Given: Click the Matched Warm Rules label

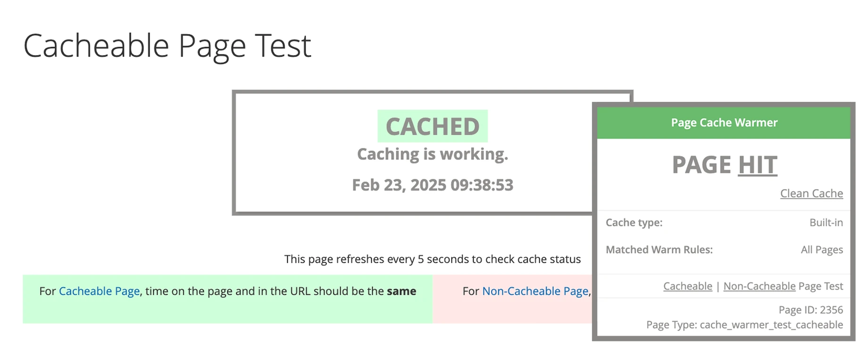Looking at the screenshot, I should point(659,249).
